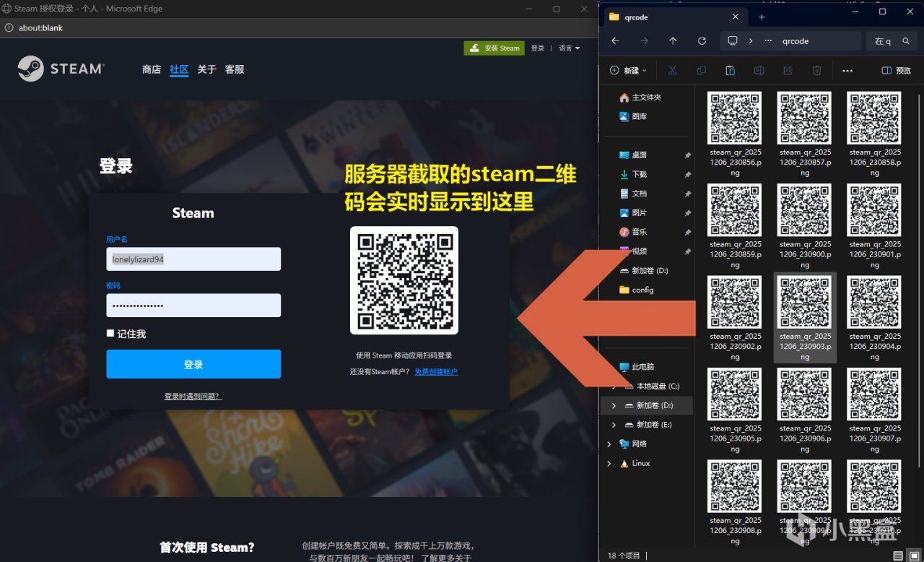Open the 商店 menu on Steam
Viewport: 924px width, 562px height.
152,69
